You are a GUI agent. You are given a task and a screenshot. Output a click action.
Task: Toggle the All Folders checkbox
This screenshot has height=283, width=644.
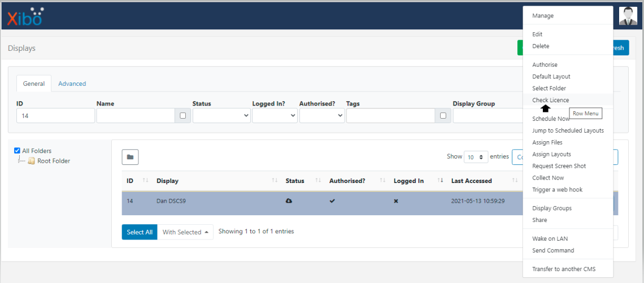[x=17, y=151]
